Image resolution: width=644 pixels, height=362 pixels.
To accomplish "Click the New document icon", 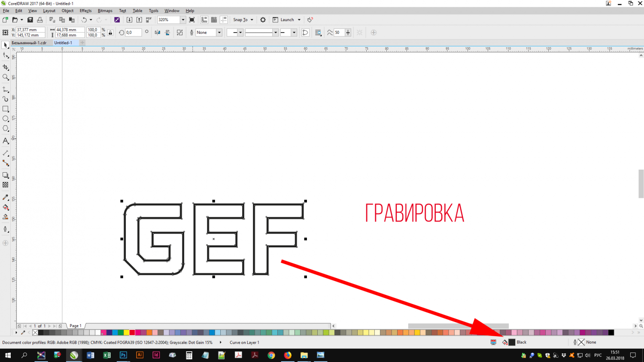I will (x=5, y=20).
